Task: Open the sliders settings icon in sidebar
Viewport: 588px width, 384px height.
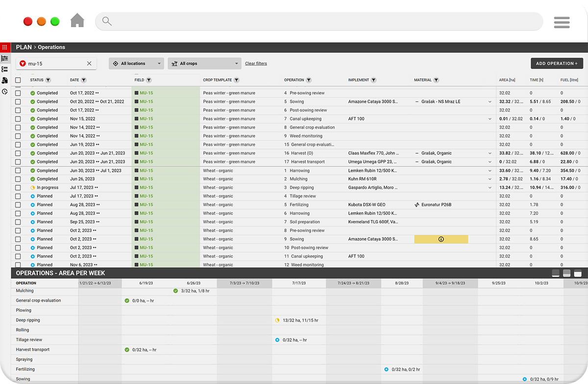Action: (5, 58)
